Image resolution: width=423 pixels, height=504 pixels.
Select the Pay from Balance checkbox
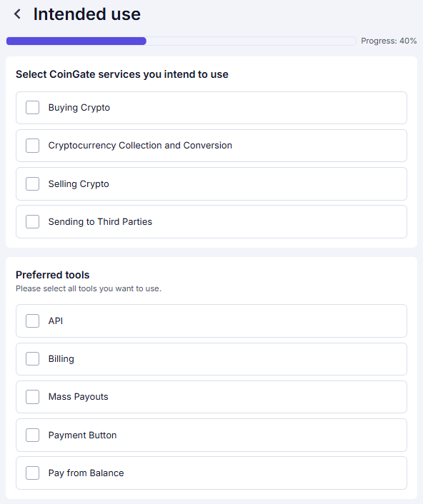(x=32, y=473)
